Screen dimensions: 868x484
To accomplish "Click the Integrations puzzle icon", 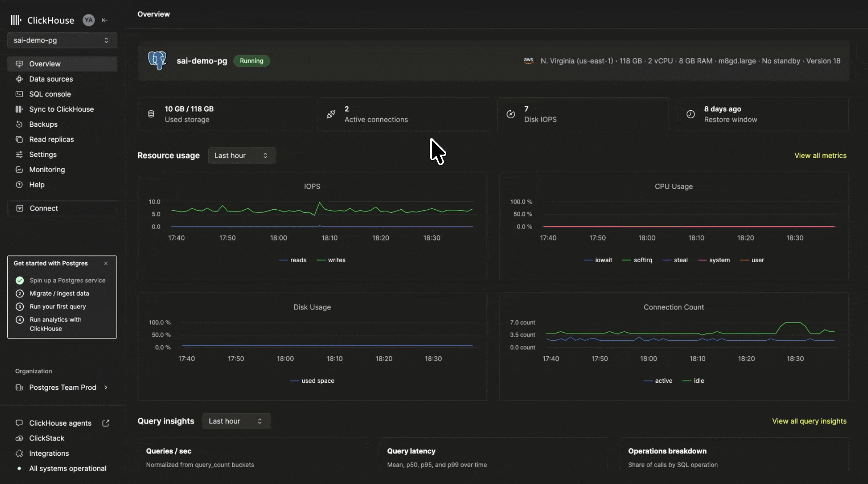I will 19,454.
